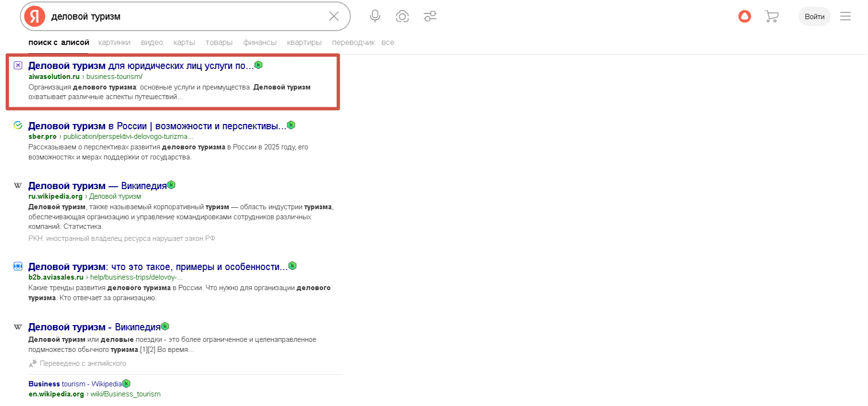868x406 pixels.
Task: Open b2b.aviasales.ru domain link
Action: [56, 277]
